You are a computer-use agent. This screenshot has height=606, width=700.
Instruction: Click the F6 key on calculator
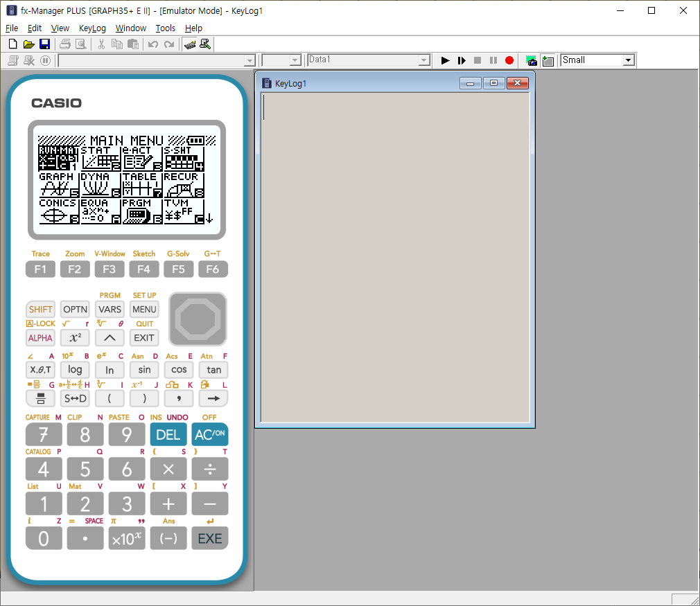(x=213, y=269)
